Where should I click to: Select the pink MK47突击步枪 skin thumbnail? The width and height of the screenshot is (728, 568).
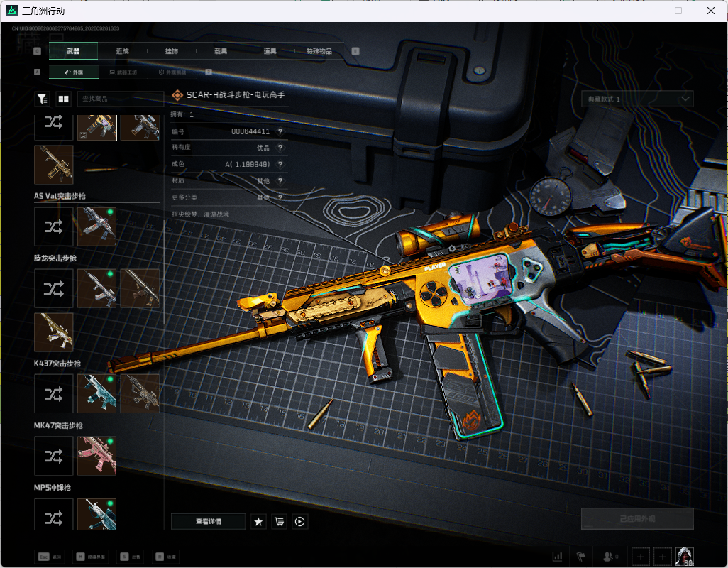click(96, 456)
